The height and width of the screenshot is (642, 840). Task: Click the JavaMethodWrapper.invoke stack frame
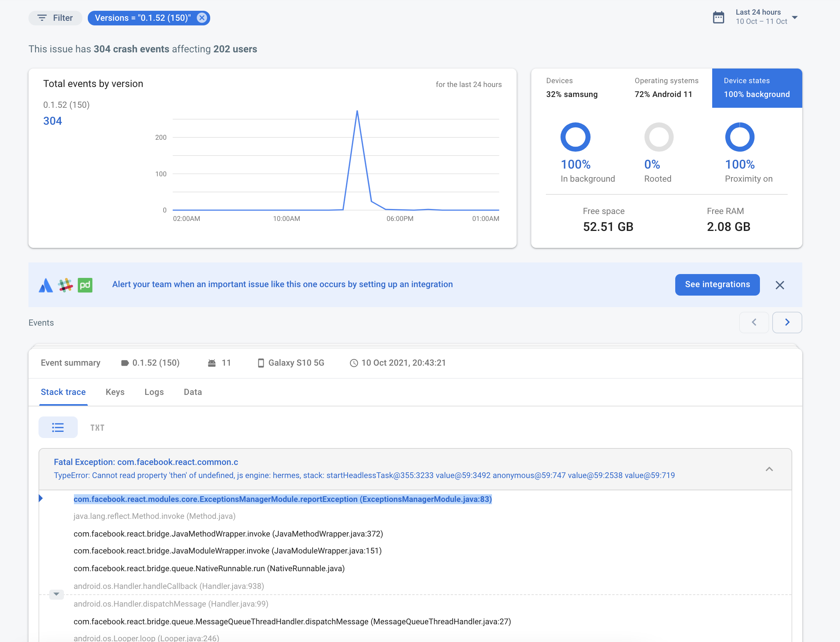(228, 534)
